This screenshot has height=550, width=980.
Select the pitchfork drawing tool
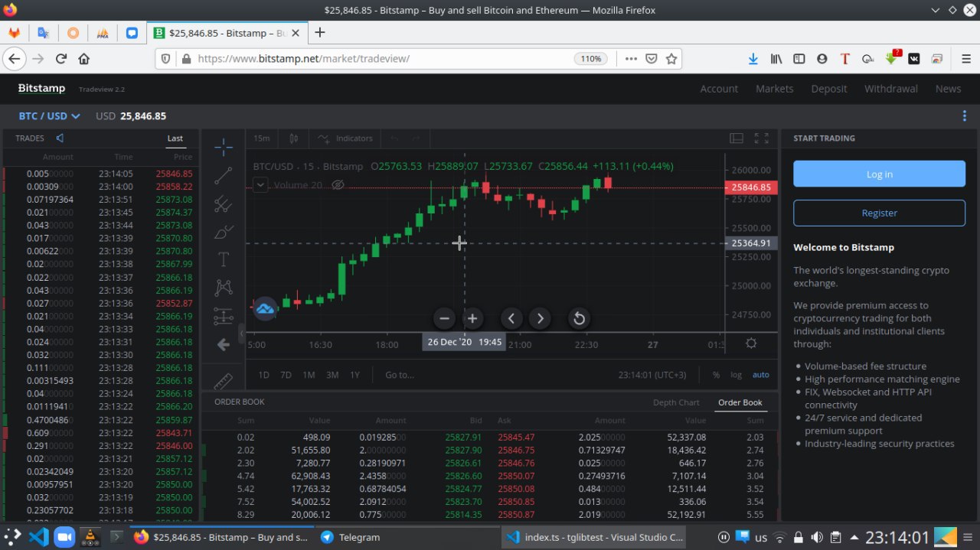(224, 204)
